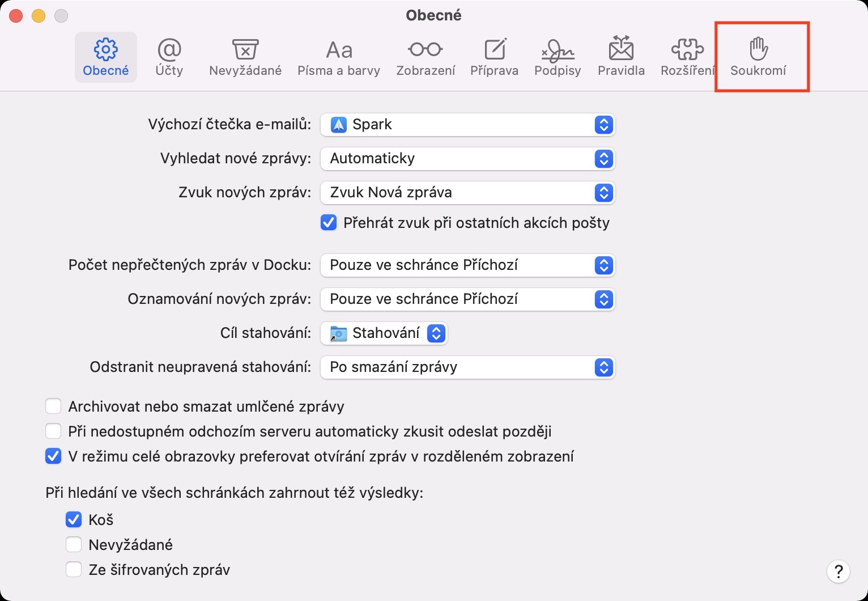Click the red close window button

tap(16, 16)
